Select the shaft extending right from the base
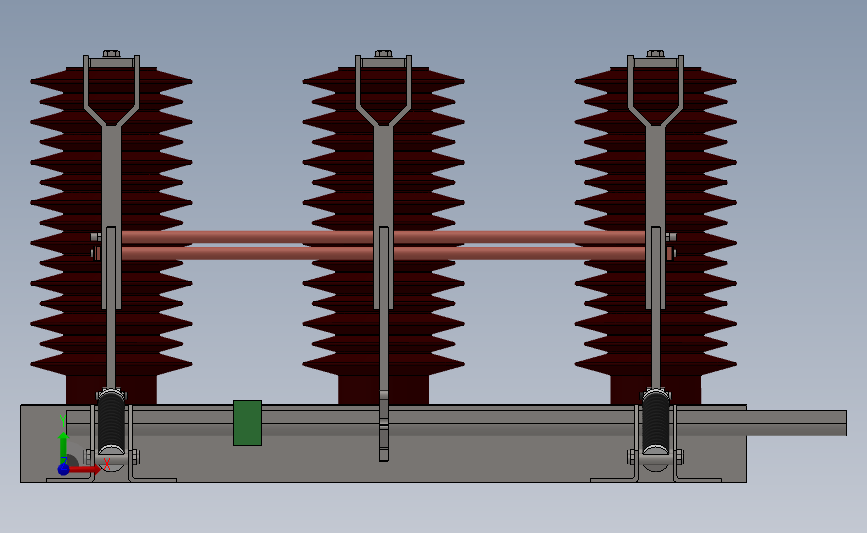 click(797, 423)
